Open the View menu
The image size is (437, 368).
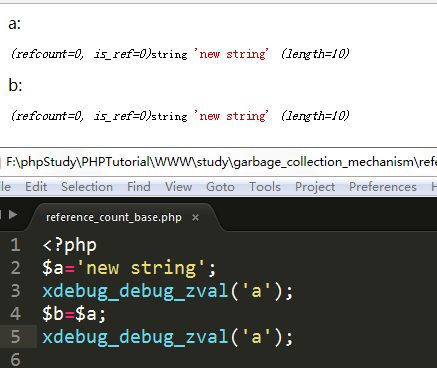point(178,187)
